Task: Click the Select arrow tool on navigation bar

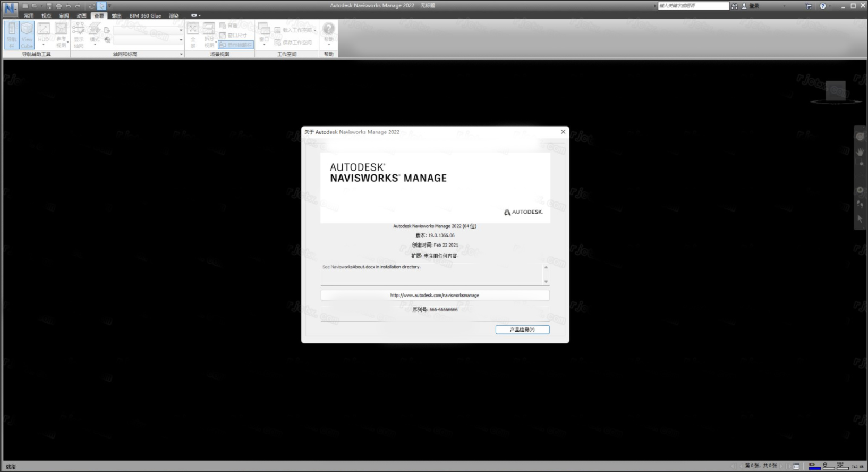Action: pos(860,218)
